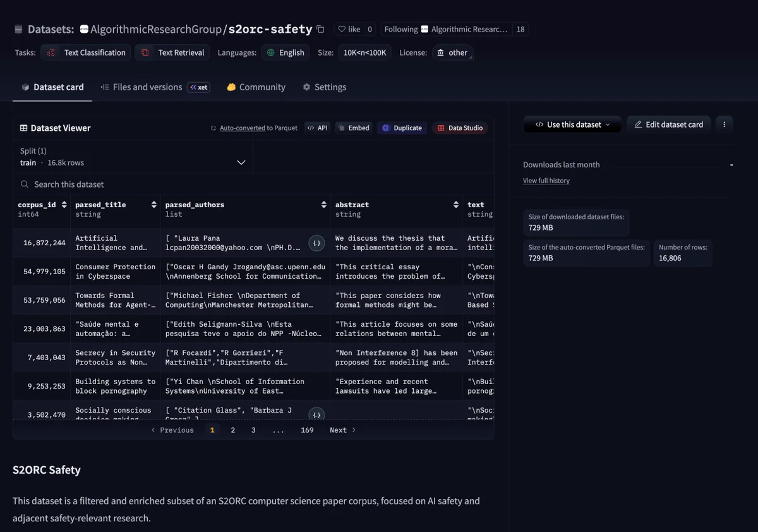Click corpus_id cell 23,003,863
The height and width of the screenshot is (532, 758).
[42, 329]
